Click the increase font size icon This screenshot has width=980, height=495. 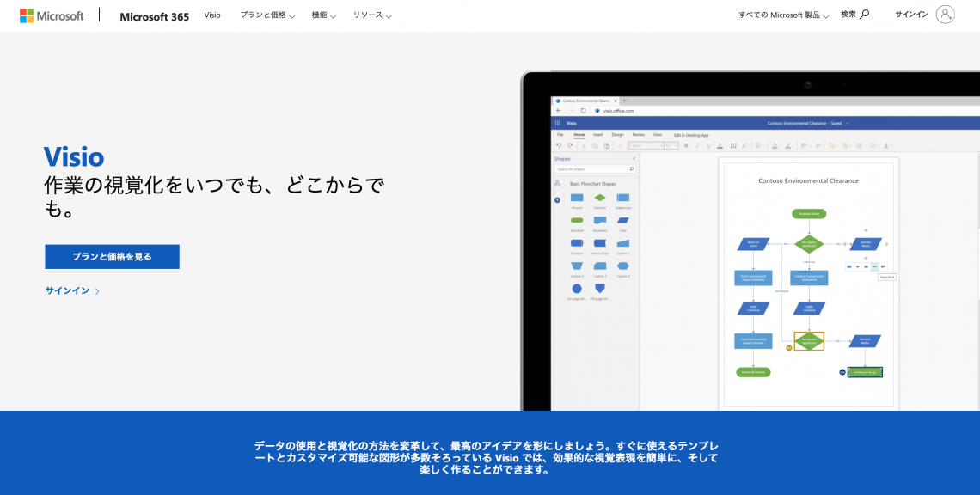[744, 145]
